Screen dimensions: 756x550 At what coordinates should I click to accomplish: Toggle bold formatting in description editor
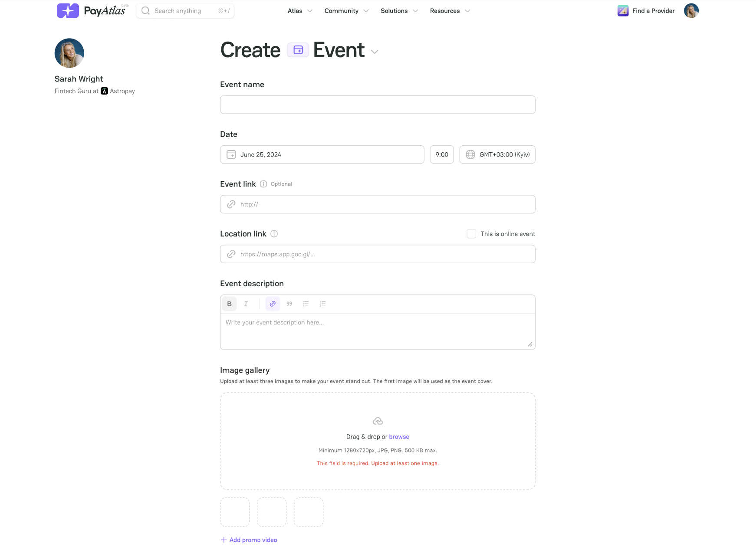tap(229, 304)
